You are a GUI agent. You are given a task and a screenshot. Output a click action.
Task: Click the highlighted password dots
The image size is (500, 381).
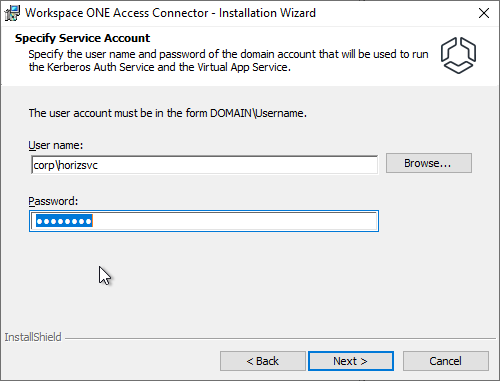[64, 221]
